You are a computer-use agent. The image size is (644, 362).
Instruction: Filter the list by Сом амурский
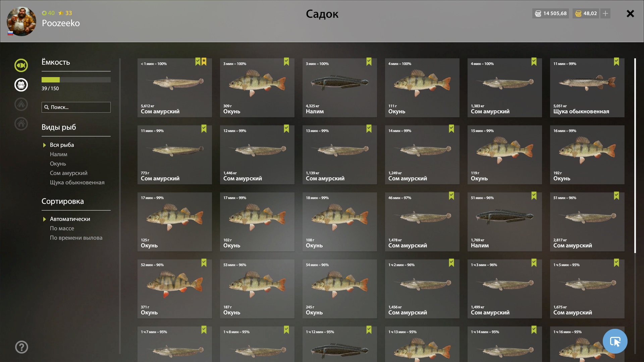tap(69, 173)
